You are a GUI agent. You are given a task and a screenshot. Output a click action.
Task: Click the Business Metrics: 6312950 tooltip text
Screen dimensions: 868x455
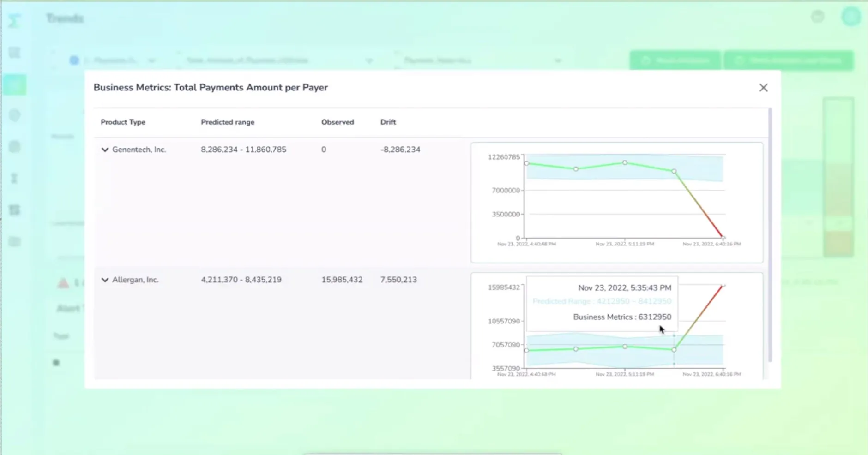[622, 317]
